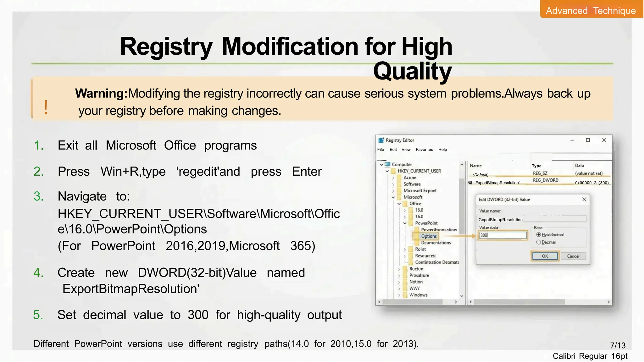Select the Hexadecimal base radio button
The height and width of the screenshot is (362, 644).
coord(538,235)
